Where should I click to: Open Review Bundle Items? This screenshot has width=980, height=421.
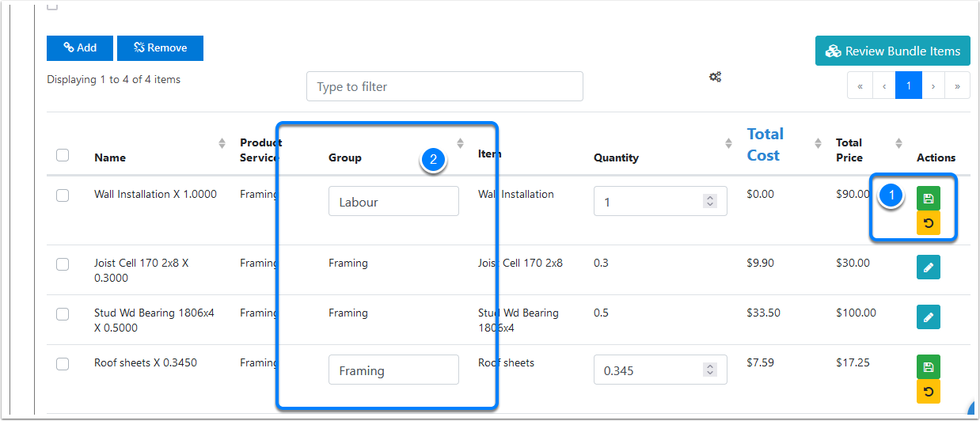pos(892,51)
